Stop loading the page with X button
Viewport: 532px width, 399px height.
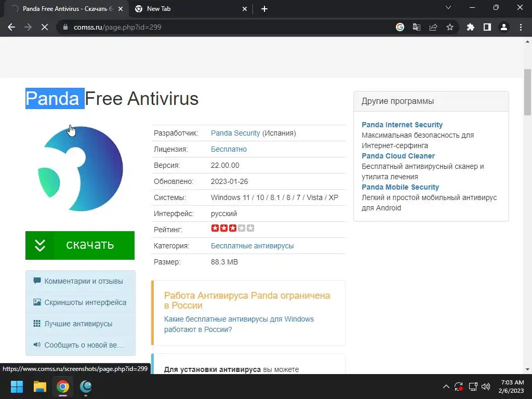pos(45,27)
